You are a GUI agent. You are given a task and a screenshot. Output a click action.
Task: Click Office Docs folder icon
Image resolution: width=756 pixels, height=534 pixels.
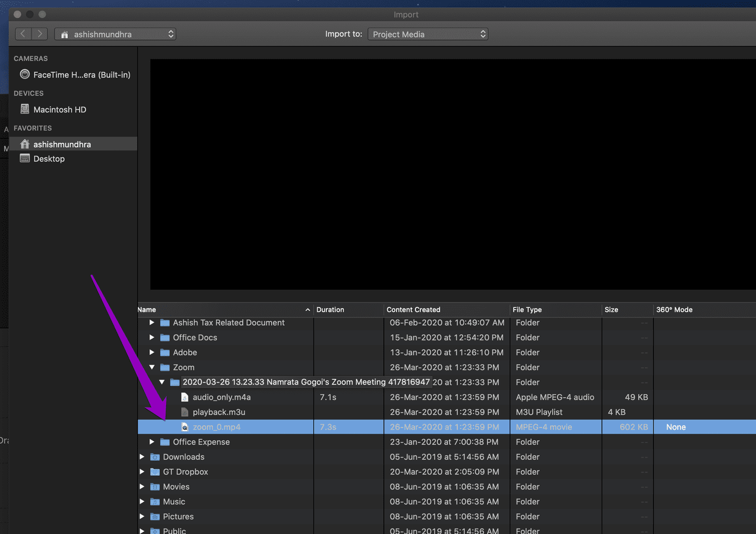click(165, 337)
